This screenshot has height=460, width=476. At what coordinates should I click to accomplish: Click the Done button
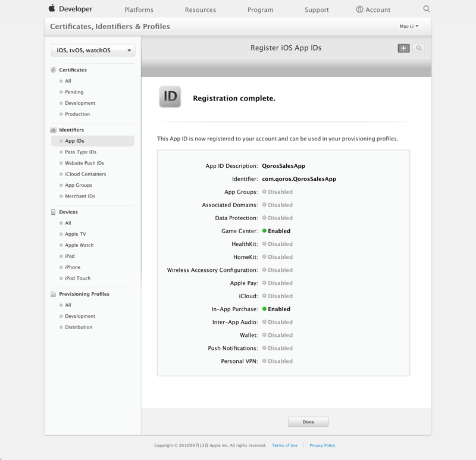tap(308, 422)
